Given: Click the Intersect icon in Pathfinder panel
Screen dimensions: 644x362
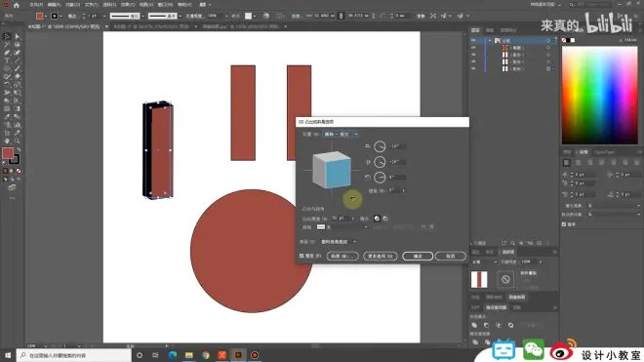Looking at the screenshot, I should [x=499, y=325].
